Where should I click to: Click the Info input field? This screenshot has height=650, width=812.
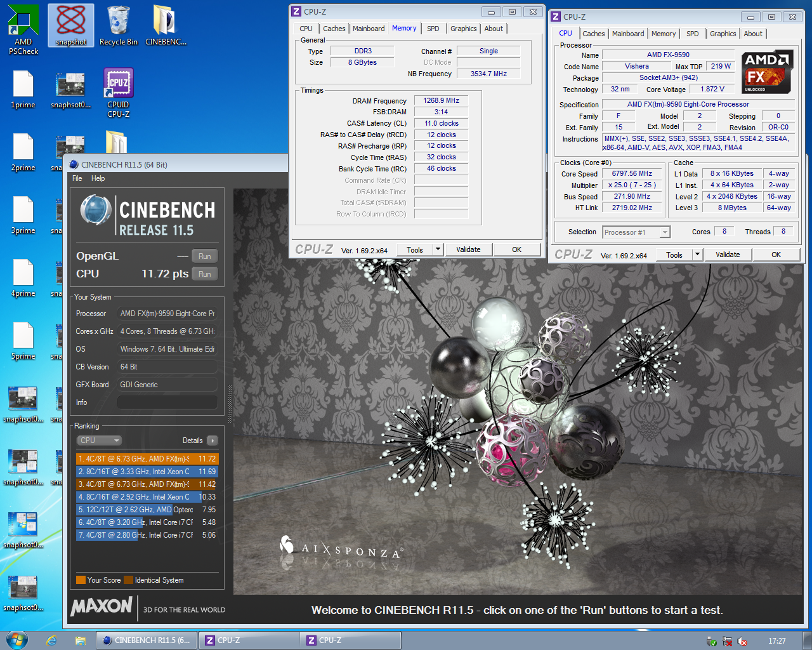167,402
